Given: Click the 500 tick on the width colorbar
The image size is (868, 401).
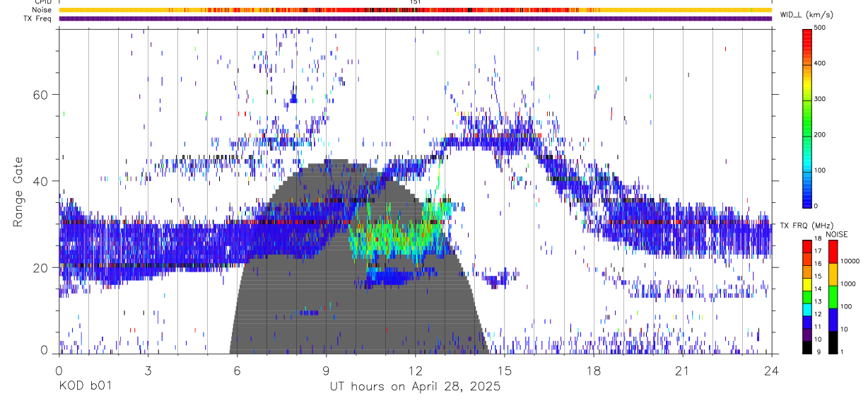Looking at the screenshot, I should click(x=821, y=28).
